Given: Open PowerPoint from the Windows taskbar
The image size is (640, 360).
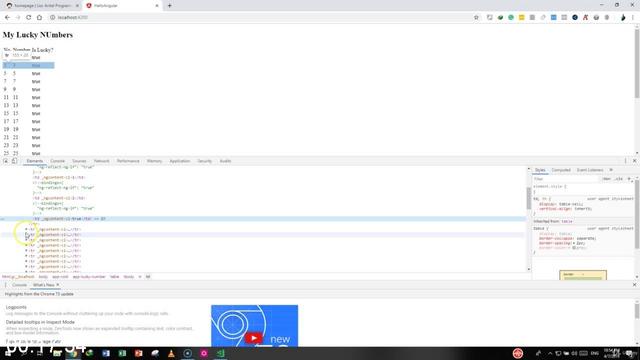Looking at the screenshot, I should (x=138, y=353).
